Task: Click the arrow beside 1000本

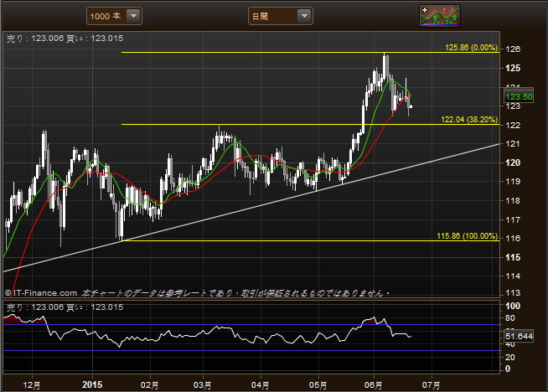Action: [133, 16]
